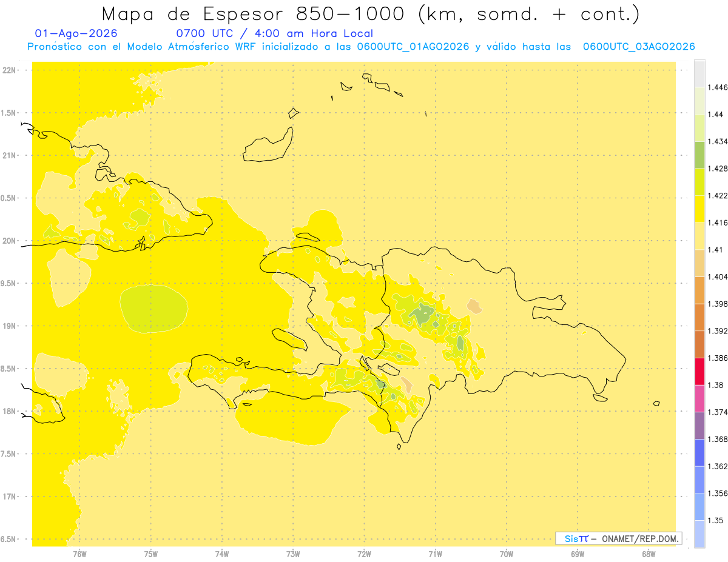Image resolution: width=728 pixels, height=562 pixels.
Task: Click the "69W" longitude axis label
Action: (x=578, y=554)
